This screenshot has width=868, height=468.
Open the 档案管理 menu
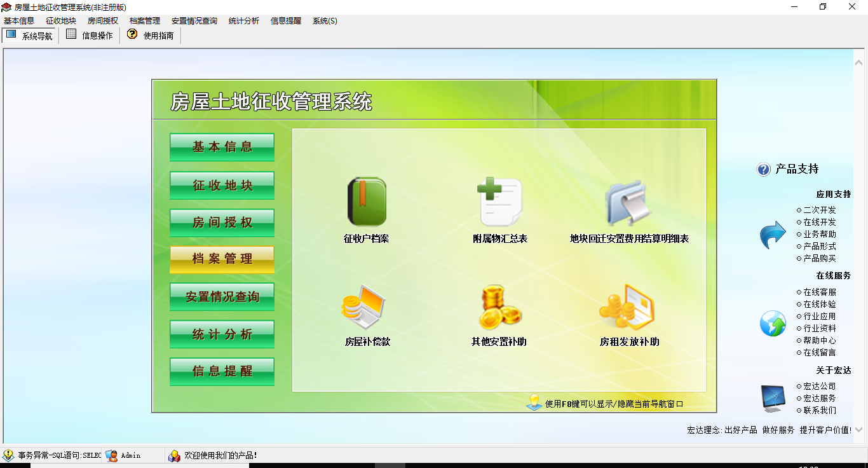145,21
